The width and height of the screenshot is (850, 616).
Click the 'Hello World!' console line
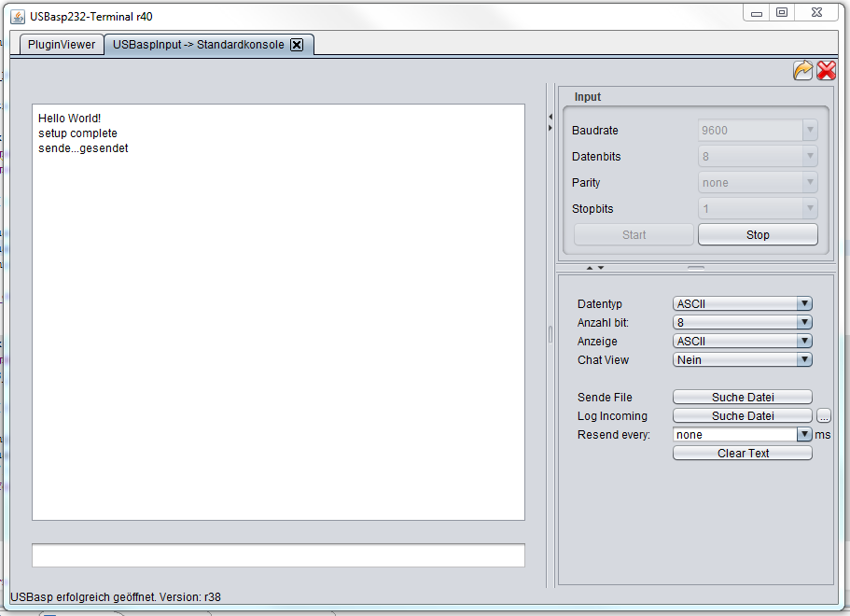click(x=69, y=119)
